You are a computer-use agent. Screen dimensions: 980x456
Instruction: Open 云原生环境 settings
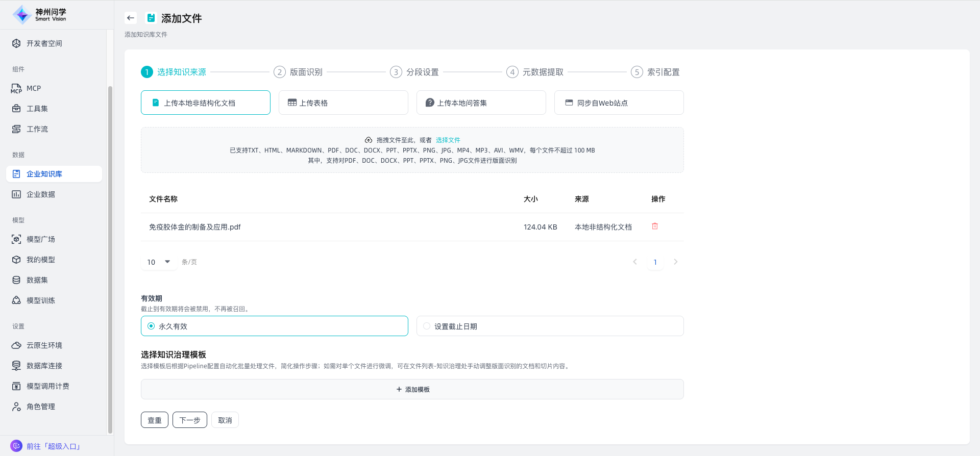(x=44, y=345)
